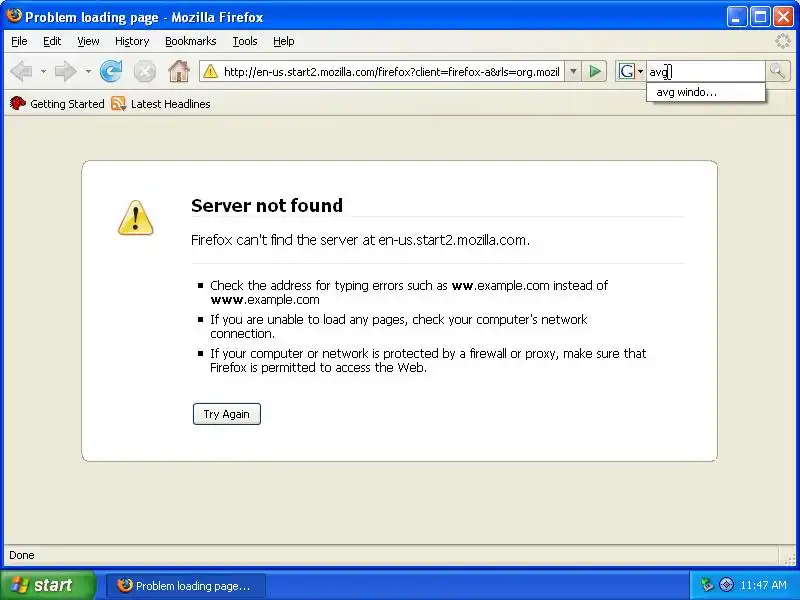Click the Done status bar text
800x600 pixels.
(22, 555)
